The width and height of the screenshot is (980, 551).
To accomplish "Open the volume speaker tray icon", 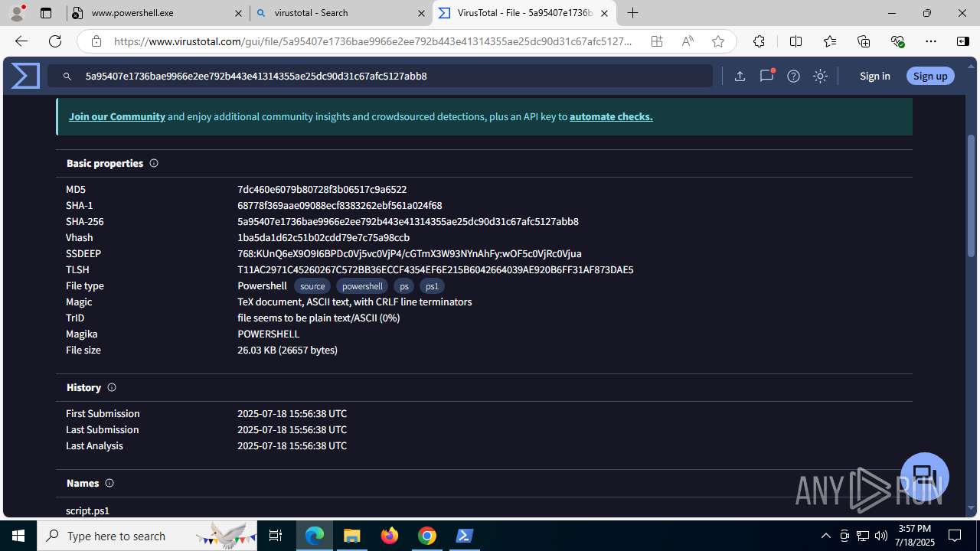I will 880,536.
